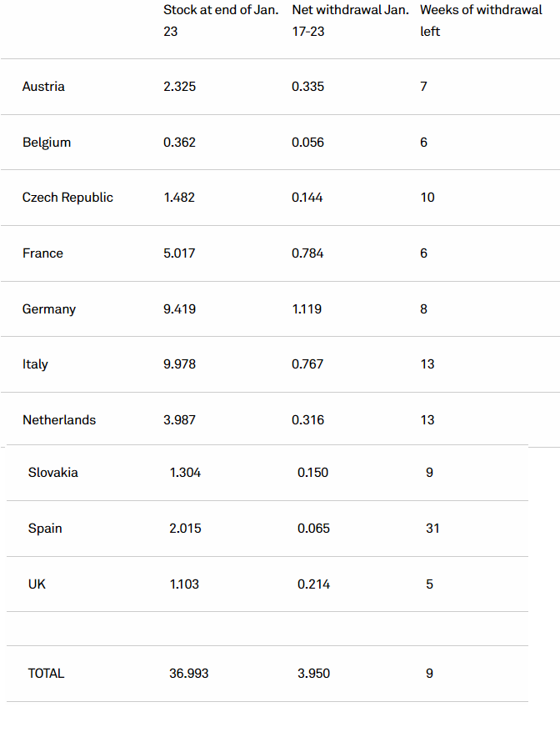This screenshot has width=560, height=737.
Task: Click the Netherlands row label
Action: click(x=59, y=420)
